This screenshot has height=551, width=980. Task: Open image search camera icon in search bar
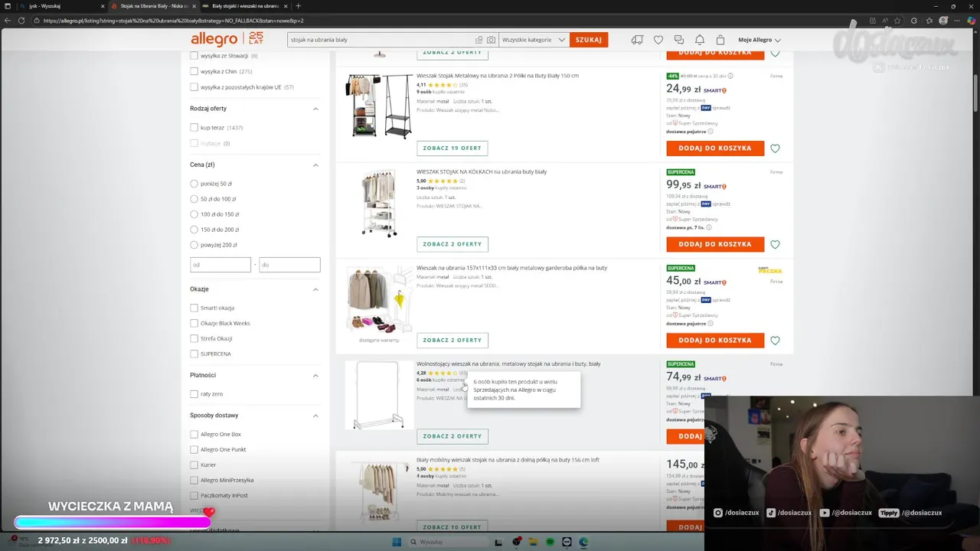(x=491, y=40)
